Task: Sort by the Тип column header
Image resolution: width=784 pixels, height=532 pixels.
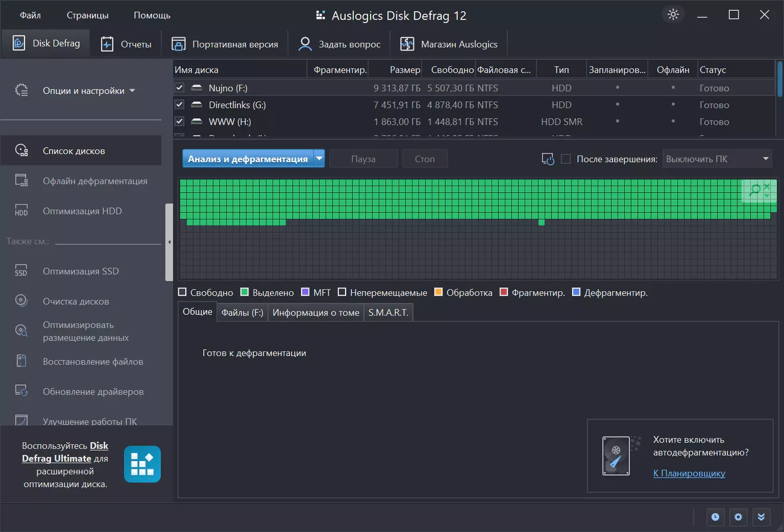Action: coord(562,70)
